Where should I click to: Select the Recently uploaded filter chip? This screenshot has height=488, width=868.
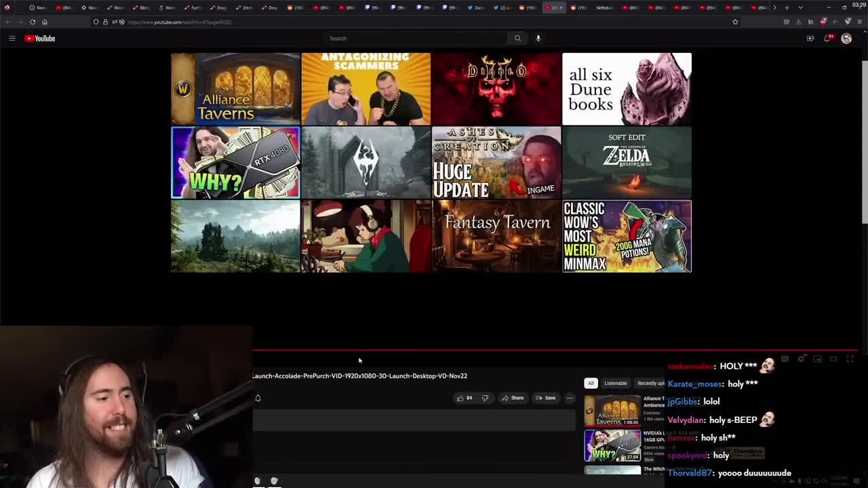click(650, 383)
